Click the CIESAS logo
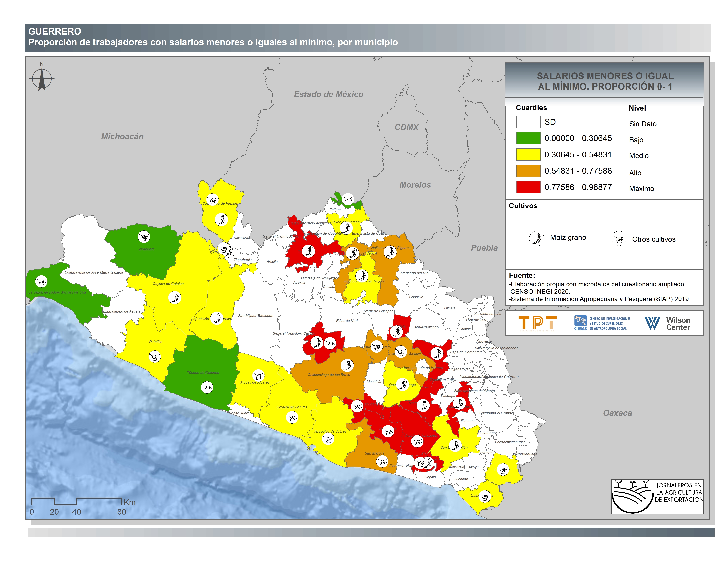The height and width of the screenshot is (563, 728). (602, 323)
